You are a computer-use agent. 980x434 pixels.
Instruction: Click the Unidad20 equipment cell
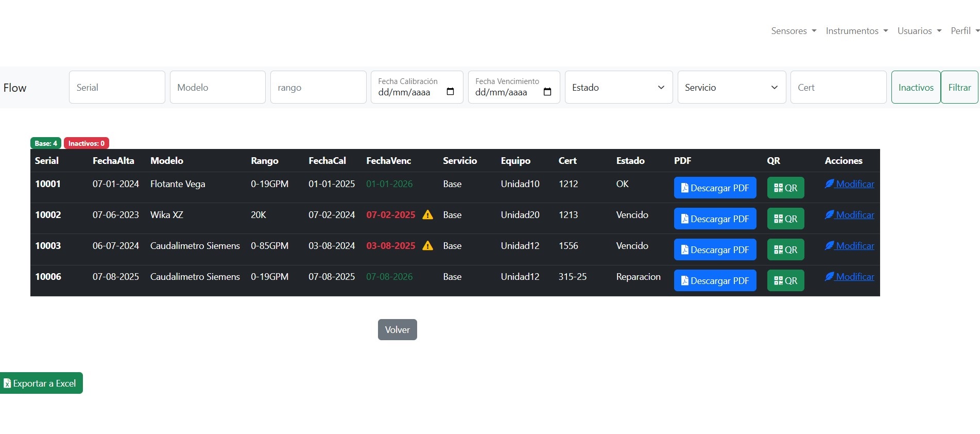pyautogui.click(x=520, y=215)
